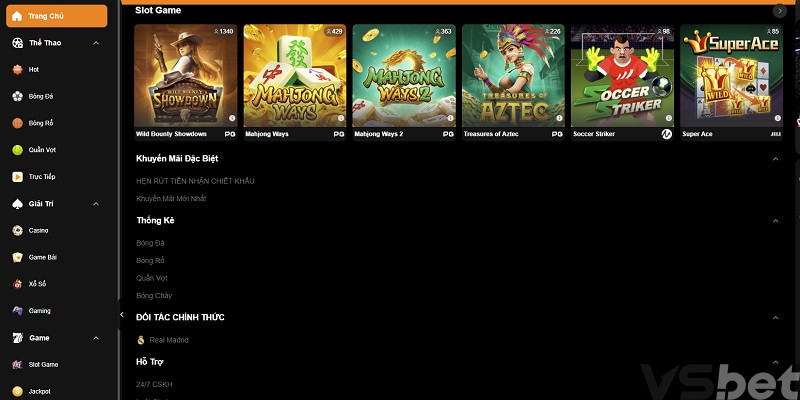Click info icon on Mahjong Ways 2 card

pos(450,118)
